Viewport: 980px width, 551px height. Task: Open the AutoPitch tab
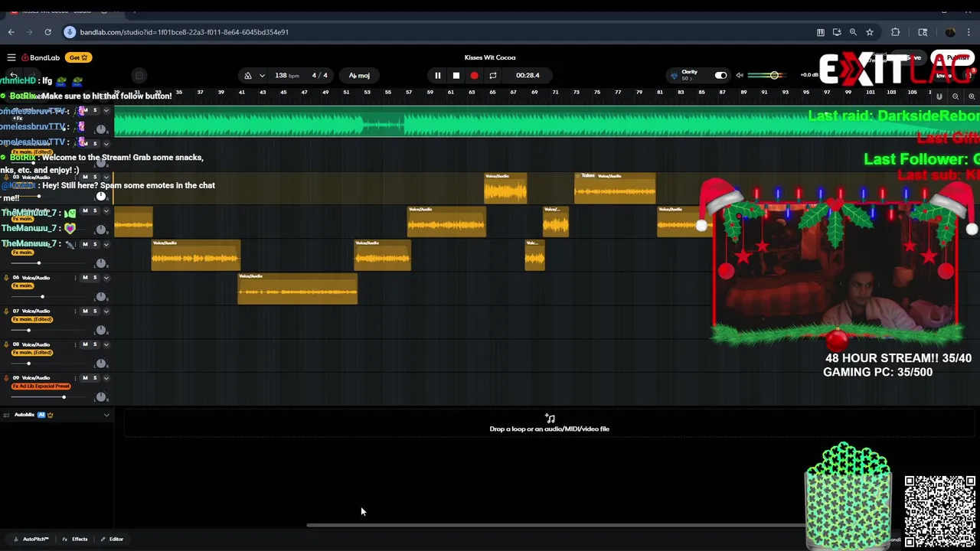(x=31, y=539)
